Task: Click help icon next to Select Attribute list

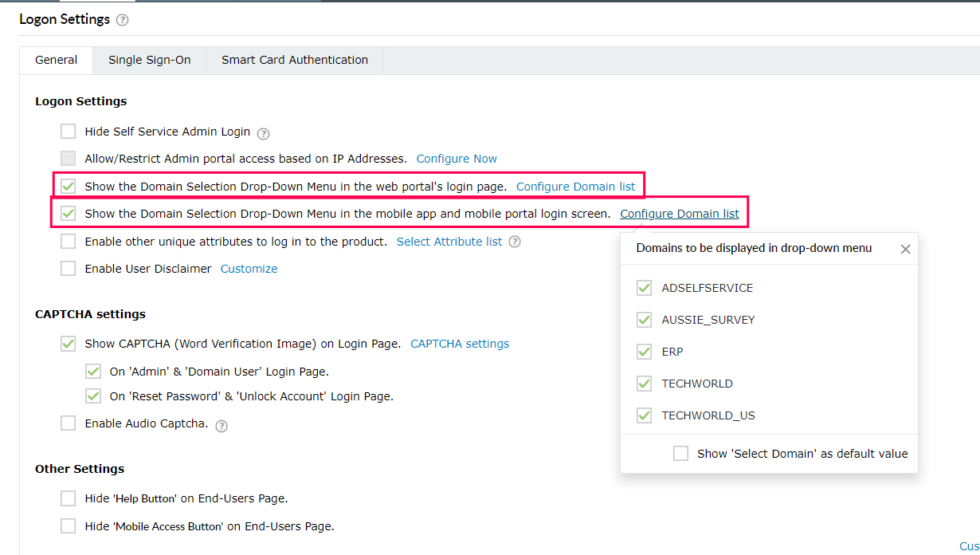Action: tap(515, 242)
